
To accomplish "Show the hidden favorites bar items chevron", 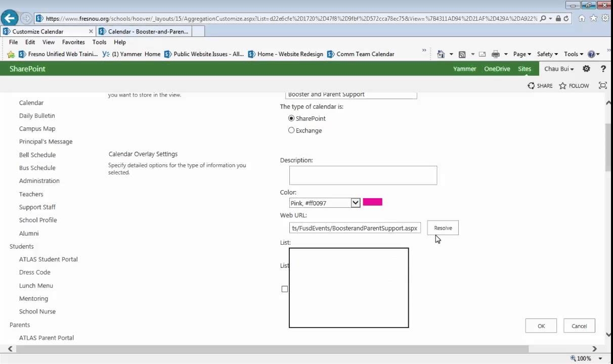I will click(x=424, y=51).
